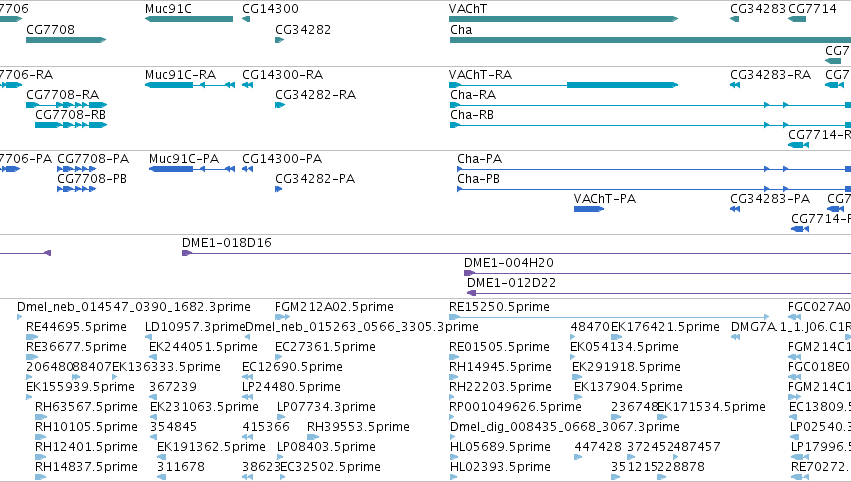
Task: Select the CG34283 gene label
Action: click(758, 9)
